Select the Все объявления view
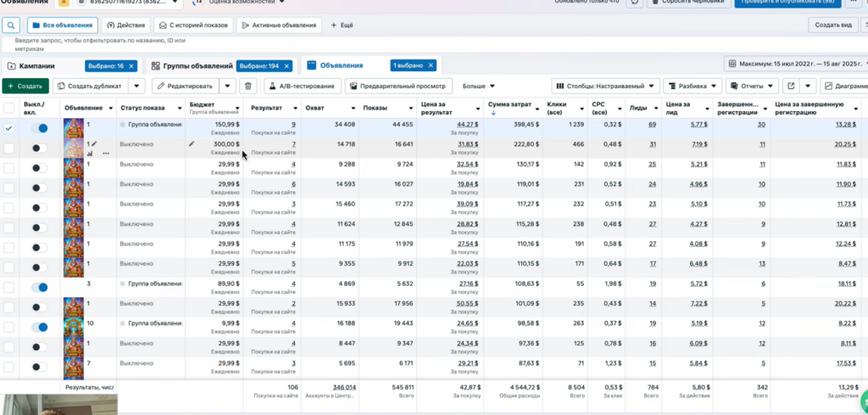 coord(63,25)
